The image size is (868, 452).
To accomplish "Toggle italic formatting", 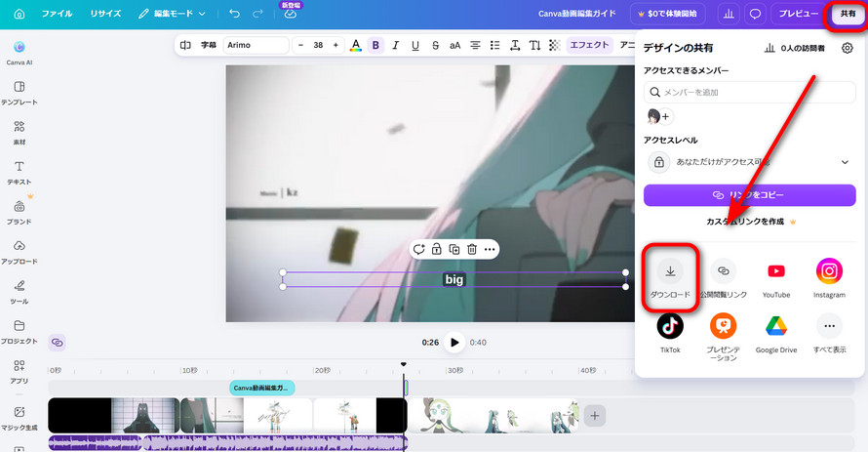I will coord(395,45).
